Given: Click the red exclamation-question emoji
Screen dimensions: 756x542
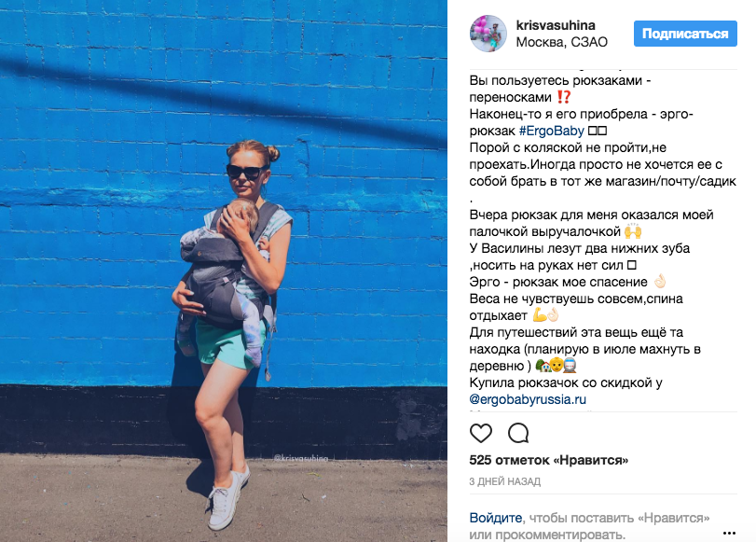Looking at the screenshot, I should click(564, 97).
